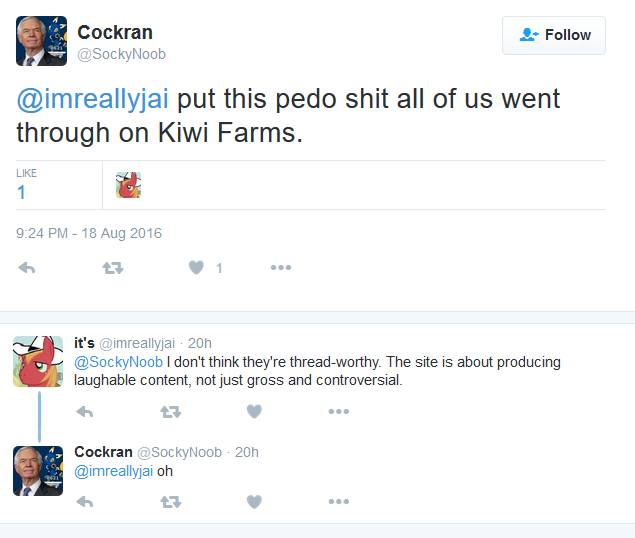Retweet imreallyjai's reply tweet
Screen dimensions: 635x538
coord(170,412)
